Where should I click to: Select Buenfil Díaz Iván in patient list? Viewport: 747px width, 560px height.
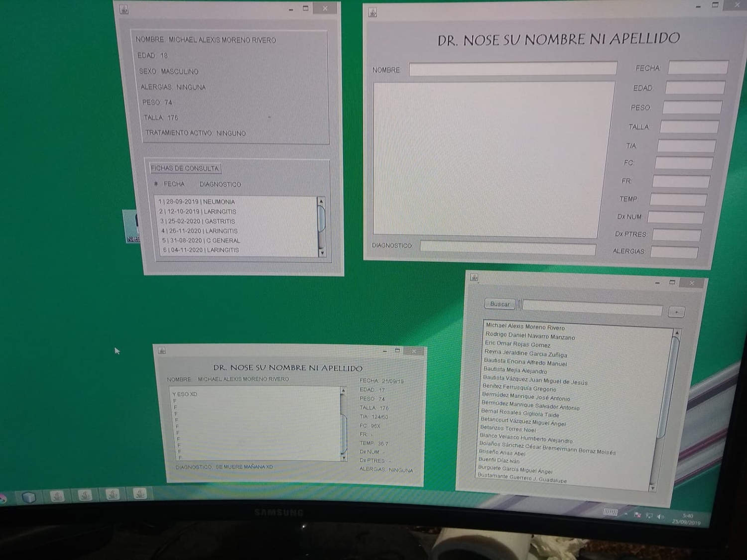pos(498,460)
